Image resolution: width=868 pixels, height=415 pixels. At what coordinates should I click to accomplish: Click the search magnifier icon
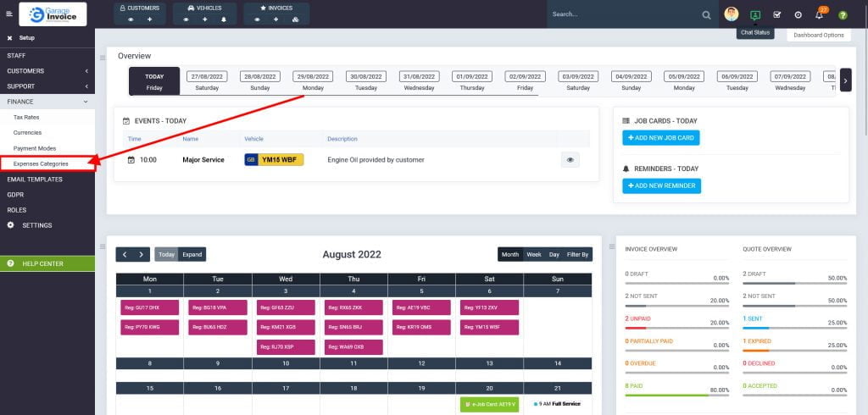click(706, 14)
